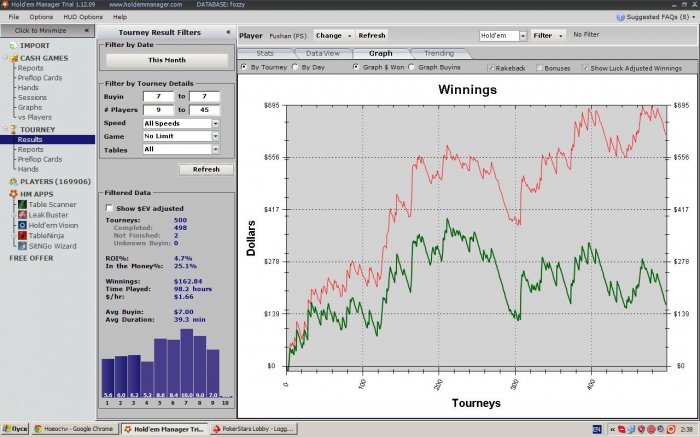Open vs Players under CASH GAMES

[x=35, y=117]
